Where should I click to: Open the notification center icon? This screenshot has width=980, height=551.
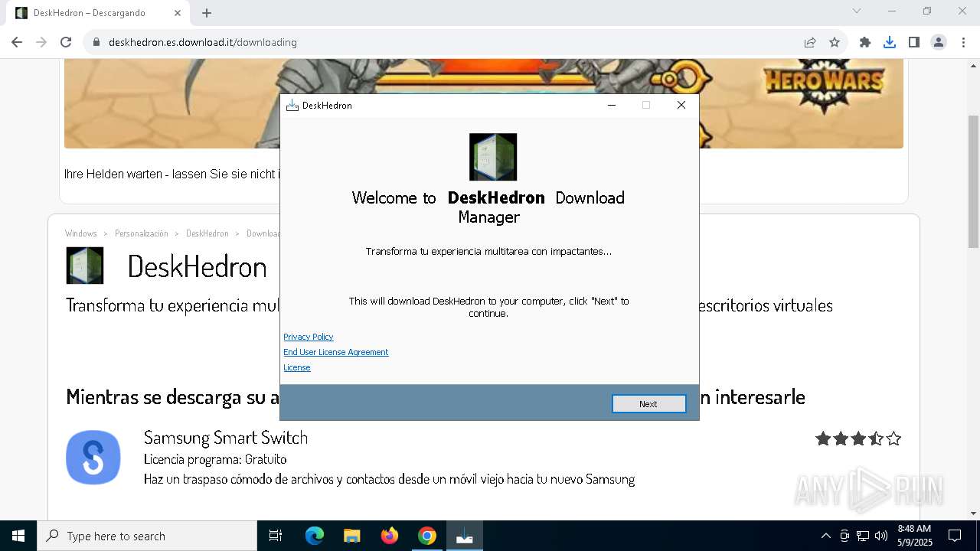[x=955, y=536]
